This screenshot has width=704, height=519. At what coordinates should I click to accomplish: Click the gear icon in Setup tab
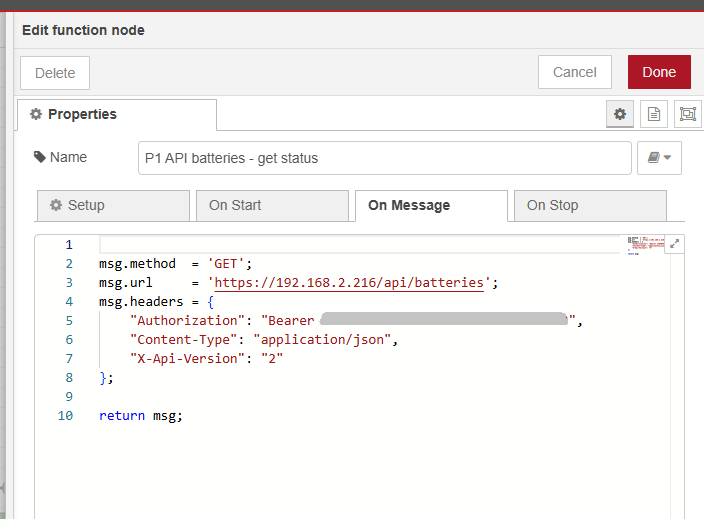click(x=56, y=205)
